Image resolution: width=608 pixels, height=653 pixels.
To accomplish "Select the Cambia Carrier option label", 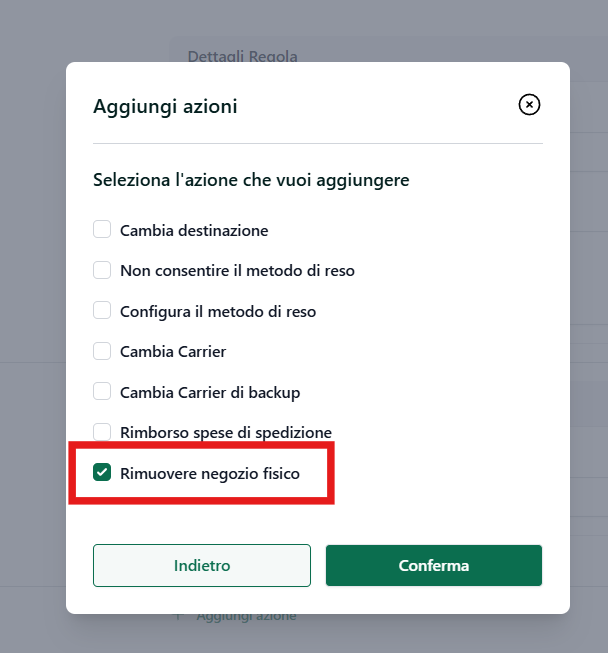I will click(173, 352).
